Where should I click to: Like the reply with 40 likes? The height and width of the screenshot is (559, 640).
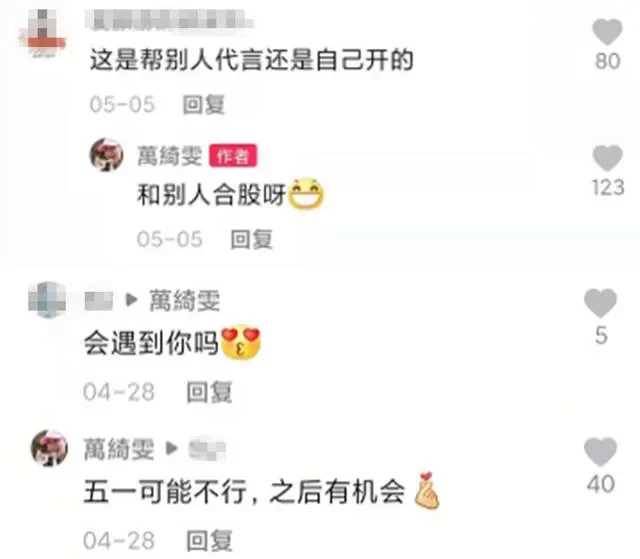point(600,451)
